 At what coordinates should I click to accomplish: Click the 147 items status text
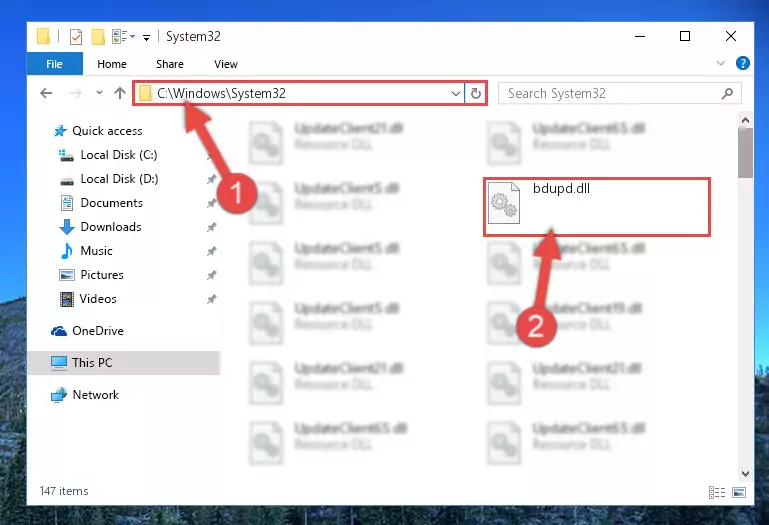click(64, 491)
